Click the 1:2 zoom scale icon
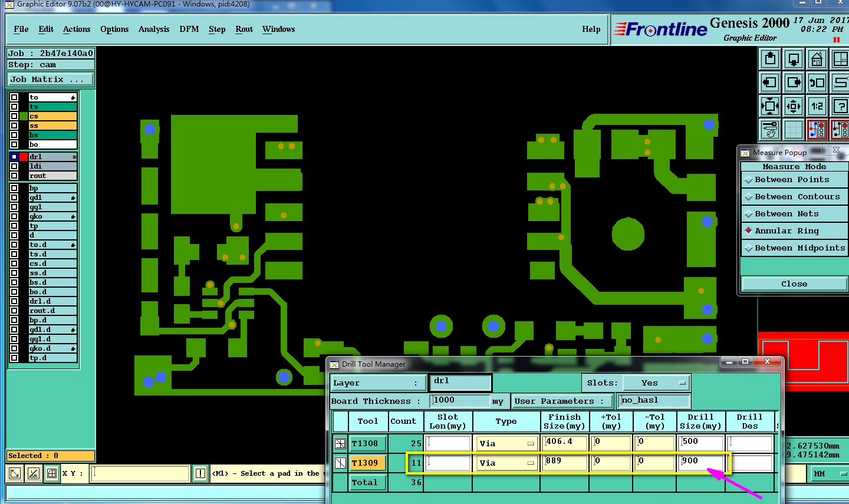 817,106
